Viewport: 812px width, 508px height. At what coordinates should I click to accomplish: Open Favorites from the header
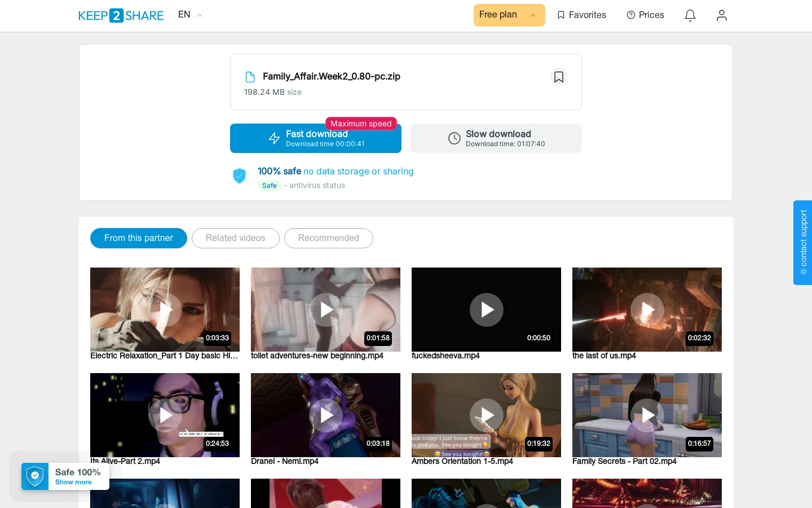click(581, 15)
